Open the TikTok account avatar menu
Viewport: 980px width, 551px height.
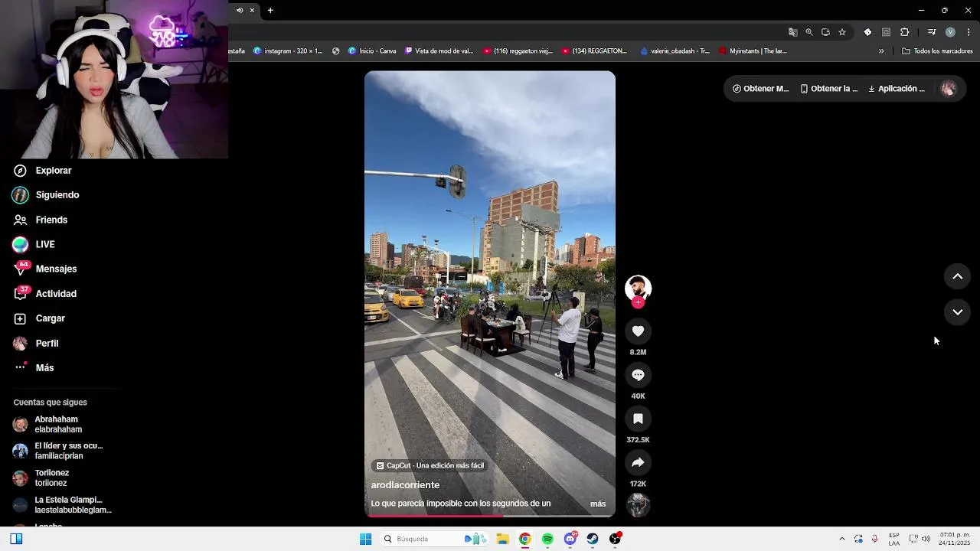tap(949, 89)
